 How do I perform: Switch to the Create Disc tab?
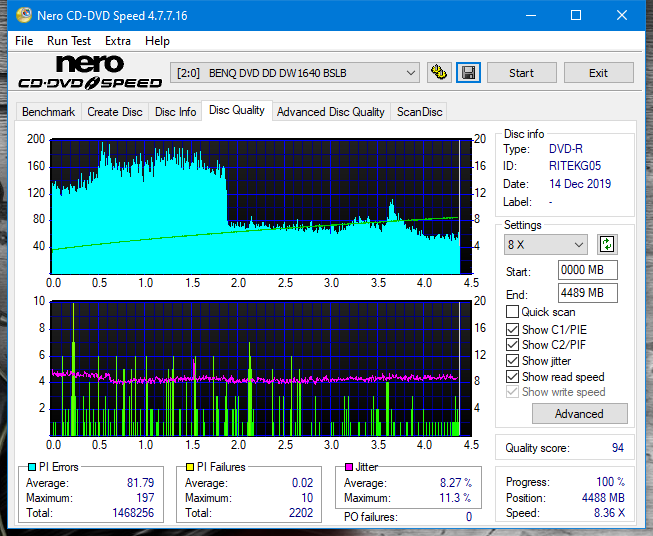(115, 112)
